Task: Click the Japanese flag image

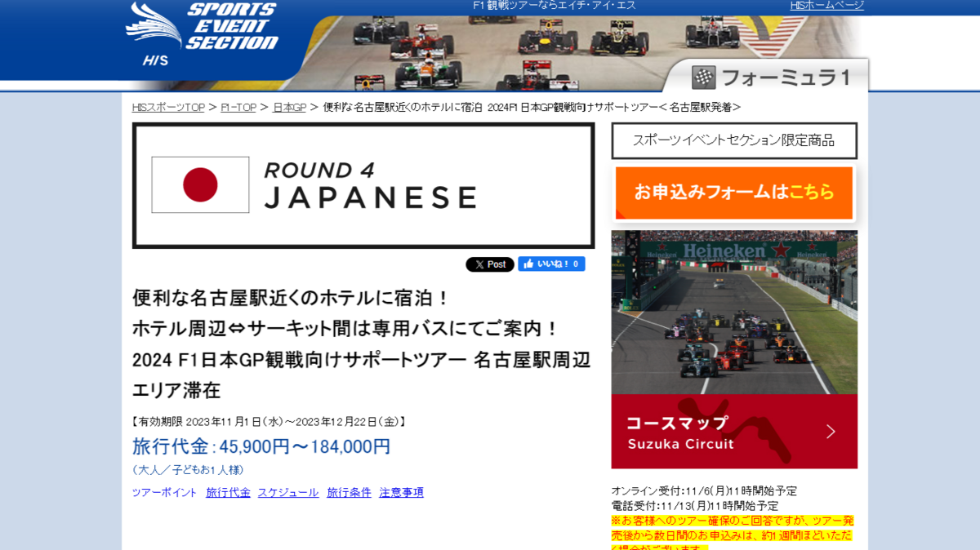Action: click(200, 184)
